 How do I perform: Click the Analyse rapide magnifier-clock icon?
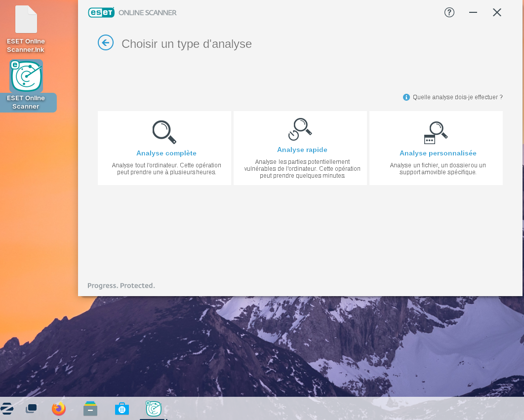tap(300, 129)
